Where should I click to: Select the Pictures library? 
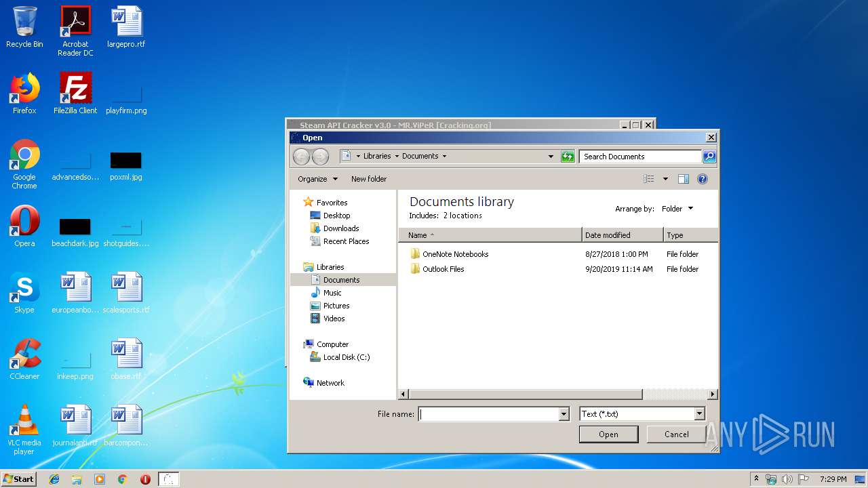330,306
